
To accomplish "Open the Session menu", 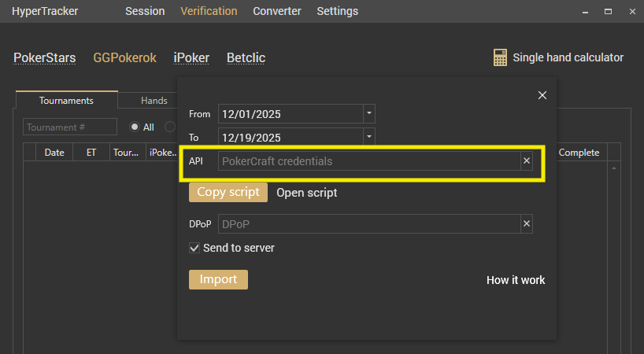I will click(x=145, y=11).
